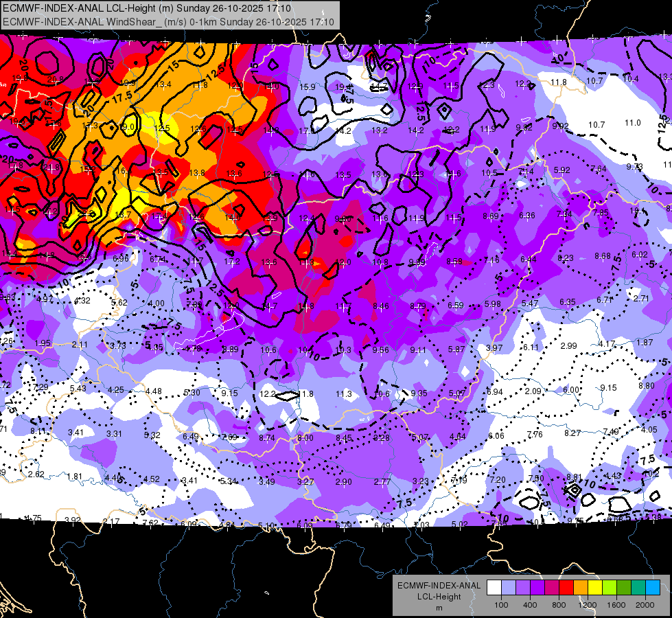Screen dimensions: 672x618
Task: Click the map value 1.81
Action: [75, 477]
